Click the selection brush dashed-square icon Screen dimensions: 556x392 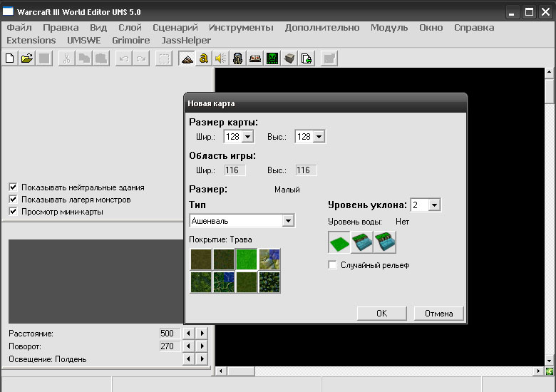point(164,58)
